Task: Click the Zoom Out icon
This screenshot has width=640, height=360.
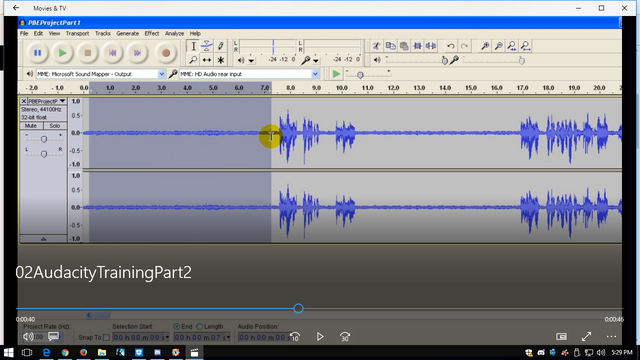Action: click(498, 46)
